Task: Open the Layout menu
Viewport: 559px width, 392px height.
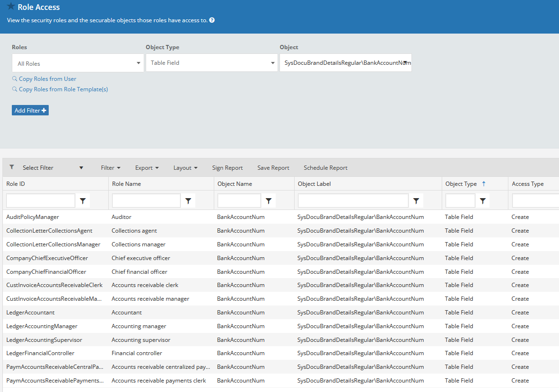Action: tap(185, 168)
